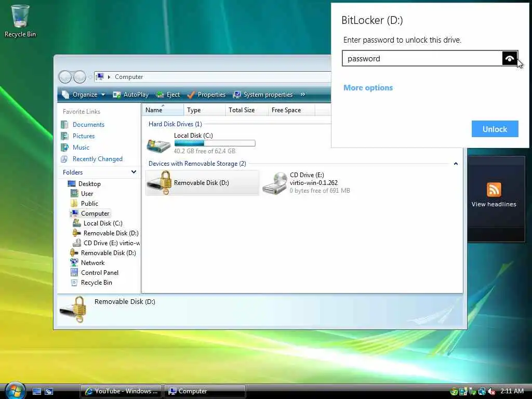Viewport: 532px width, 399px height.
Task: Toggle password visibility eye icon
Action: (x=510, y=58)
